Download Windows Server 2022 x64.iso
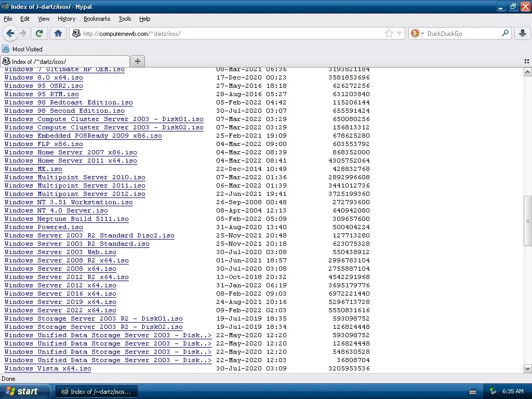532x399 pixels. (x=60, y=311)
